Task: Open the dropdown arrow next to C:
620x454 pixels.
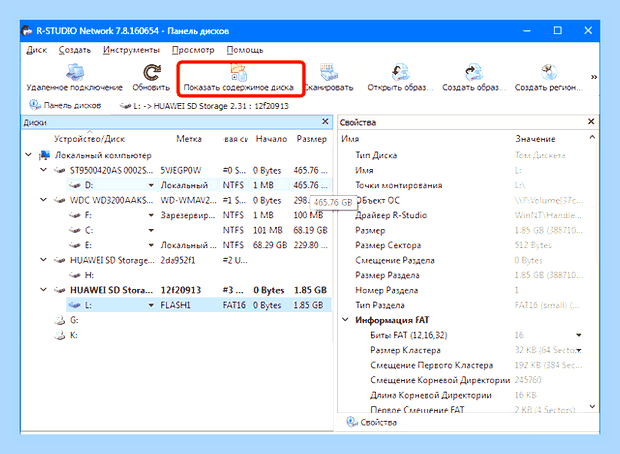Action: 151,230
